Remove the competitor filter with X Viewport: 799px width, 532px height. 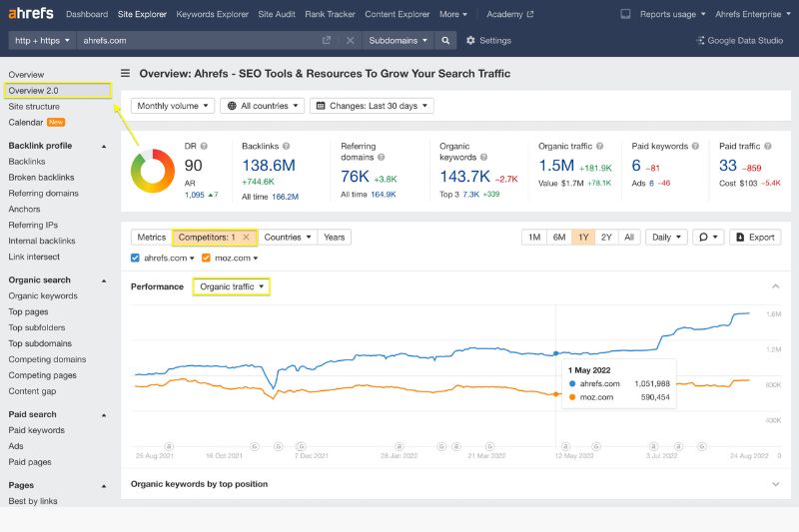pos(246,238)
